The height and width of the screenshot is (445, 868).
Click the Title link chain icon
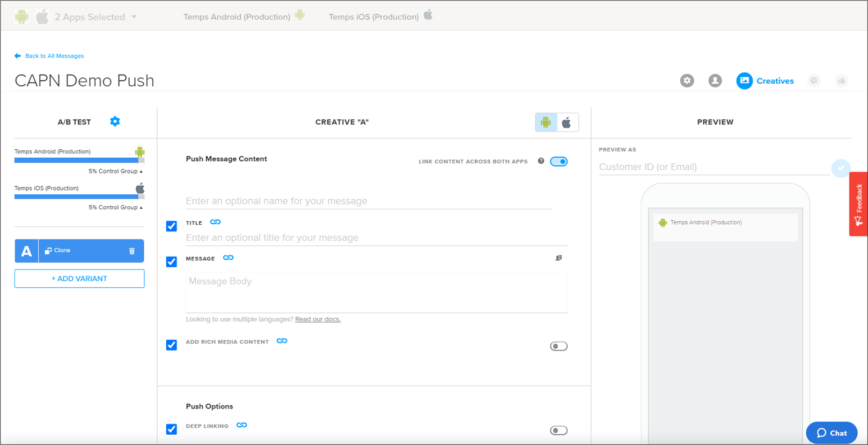click(215, 222)
